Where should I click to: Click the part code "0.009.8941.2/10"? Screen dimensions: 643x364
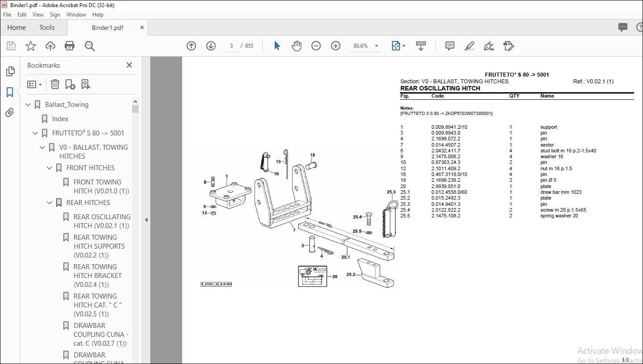click(x=449, y=127)
